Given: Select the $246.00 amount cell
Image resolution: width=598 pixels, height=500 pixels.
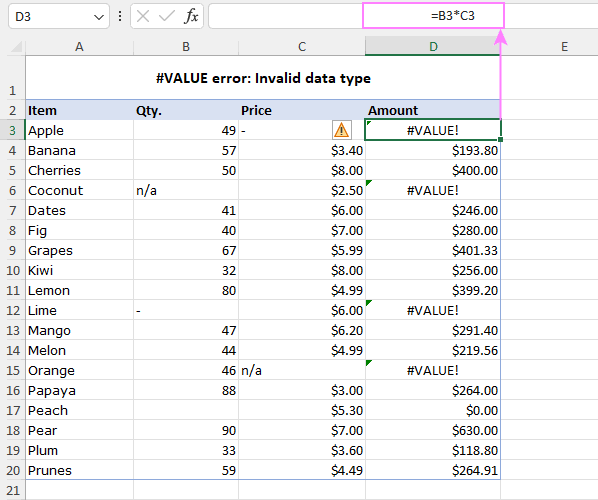Looking at the screenshot, I should click(x=433, y=210).
